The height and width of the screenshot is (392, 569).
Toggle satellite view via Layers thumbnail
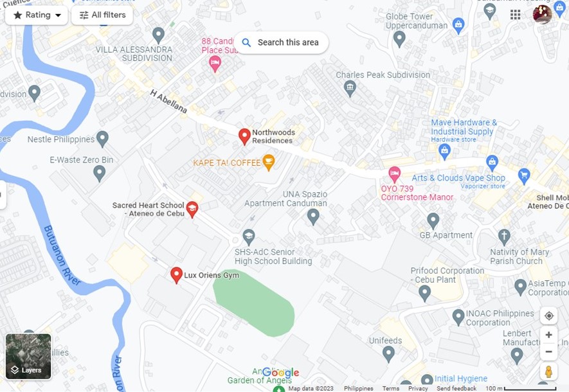point(28,357)
